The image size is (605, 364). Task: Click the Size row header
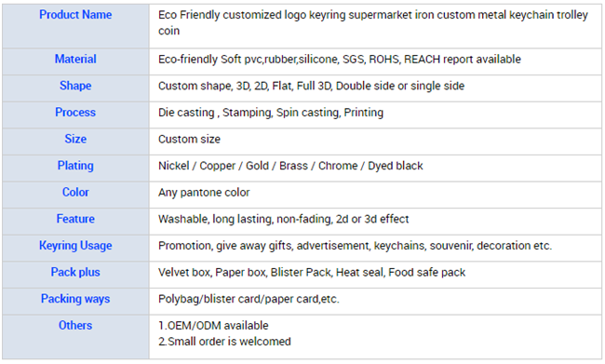click(75, 139)
